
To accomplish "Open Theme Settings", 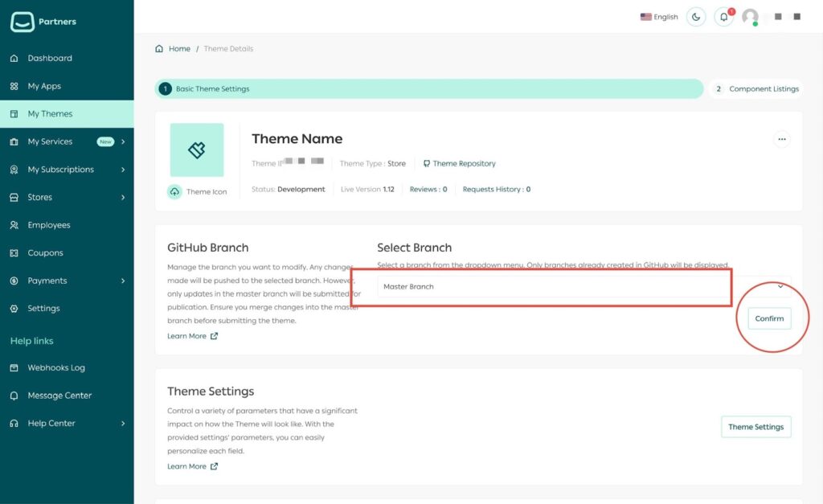I will [x=755, y=427].
